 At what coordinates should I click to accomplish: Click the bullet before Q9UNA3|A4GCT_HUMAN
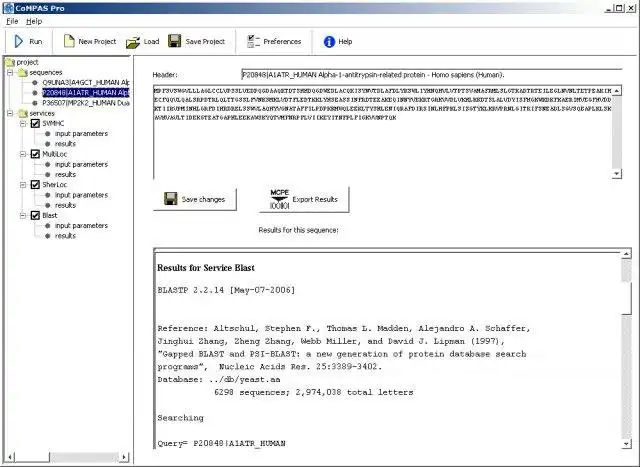[35, 82]
